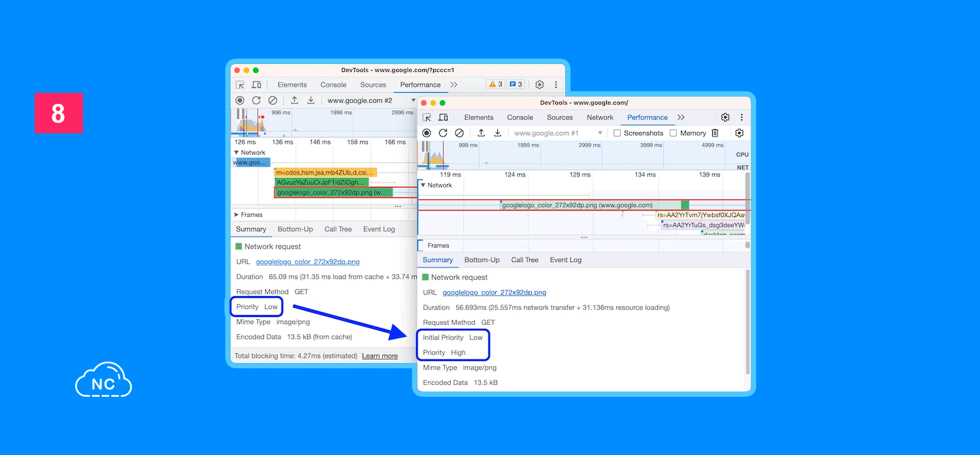
Task: Clear the recording in back DevTools window
Action: coord(272,101)
